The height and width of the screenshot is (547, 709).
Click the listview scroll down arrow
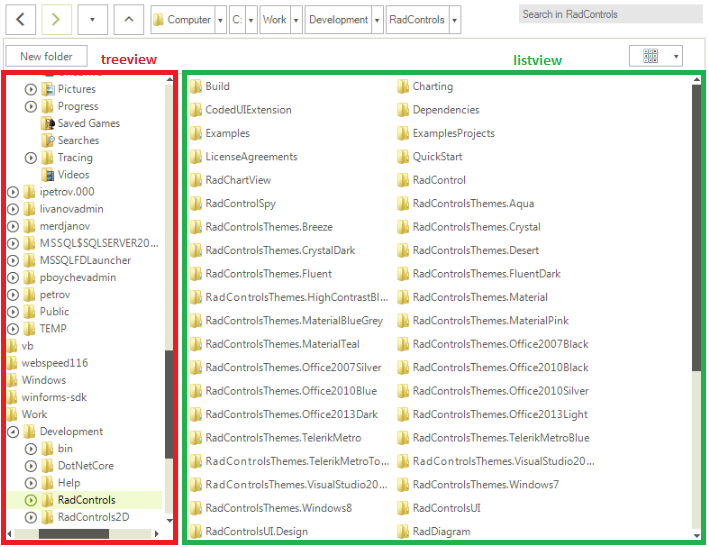pos(696,536)
